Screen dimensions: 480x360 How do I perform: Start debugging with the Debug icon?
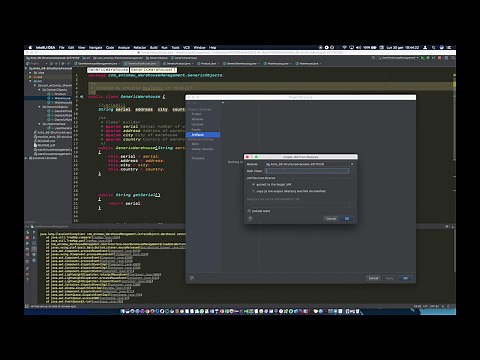429,58
